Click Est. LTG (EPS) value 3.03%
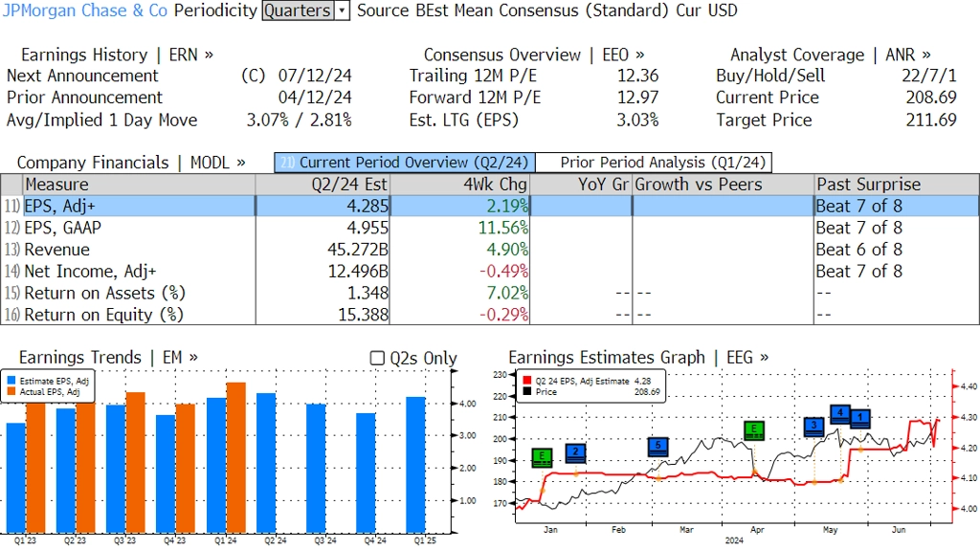The height and width of the screenshot is (549, 980). [x=637, y=120]
